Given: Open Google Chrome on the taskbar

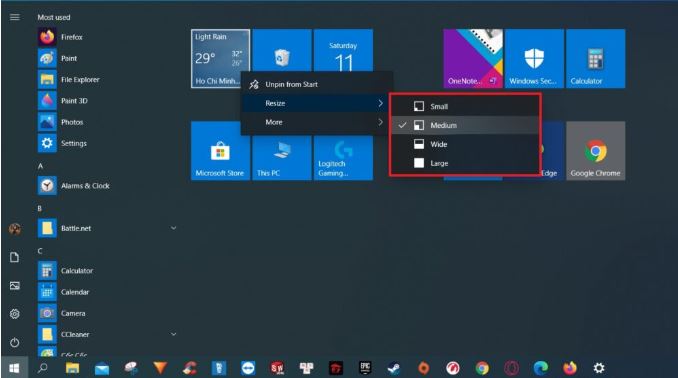Looking at the screenshot, I should [x=482, y=368].
